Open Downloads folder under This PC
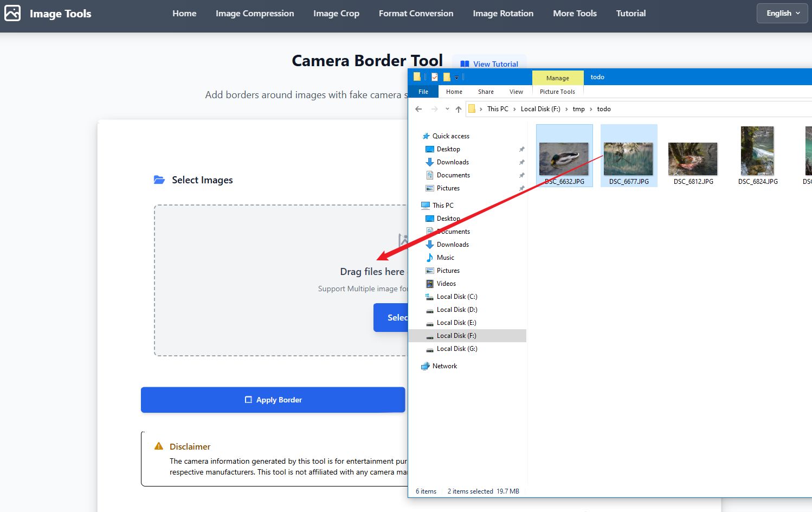 click(453, 245)
